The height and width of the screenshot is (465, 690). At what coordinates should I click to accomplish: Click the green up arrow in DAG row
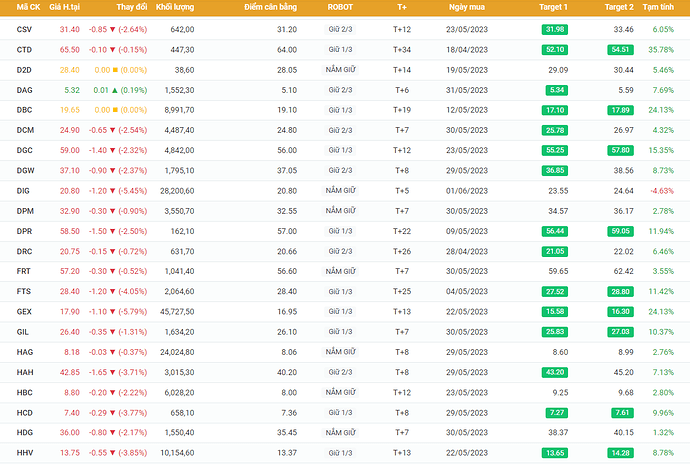114,90
